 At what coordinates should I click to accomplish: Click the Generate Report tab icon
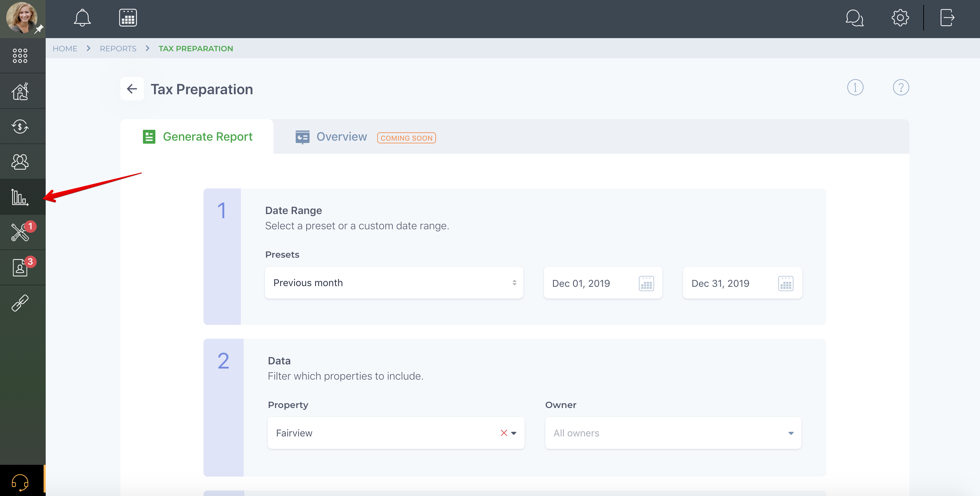[x=149, y=137]
